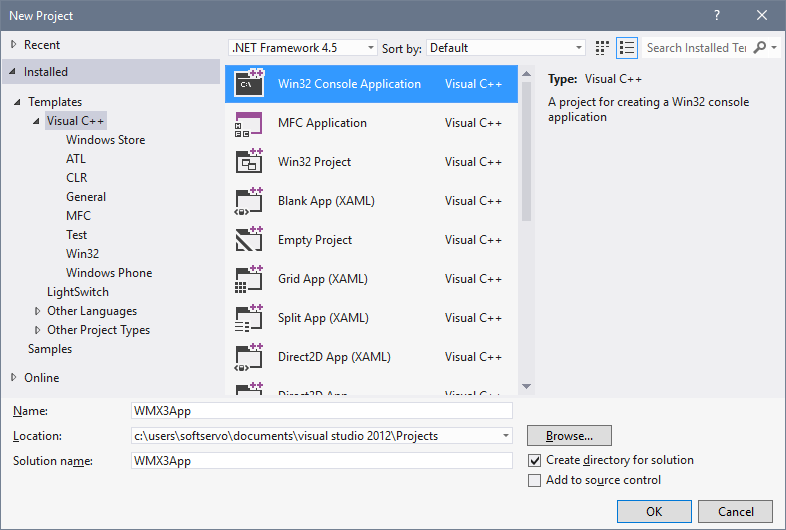Select the ATL template category
Viewport: 786px width, 530px height.
click(x=76, y=159)
